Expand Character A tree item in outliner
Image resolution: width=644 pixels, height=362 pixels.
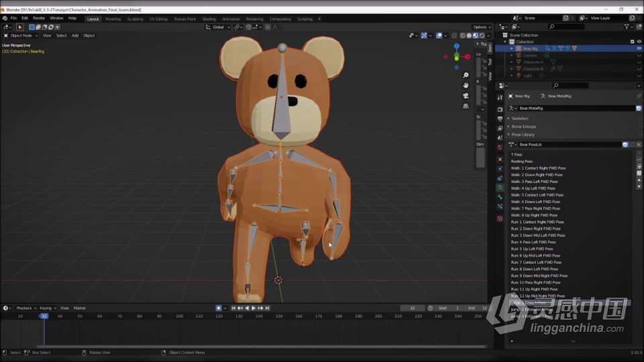click(512, 62)
